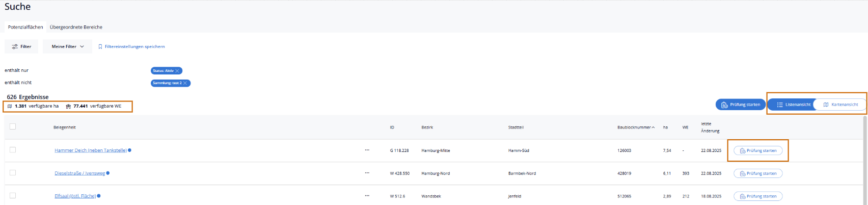Select all rows with header checkbox

13,126
